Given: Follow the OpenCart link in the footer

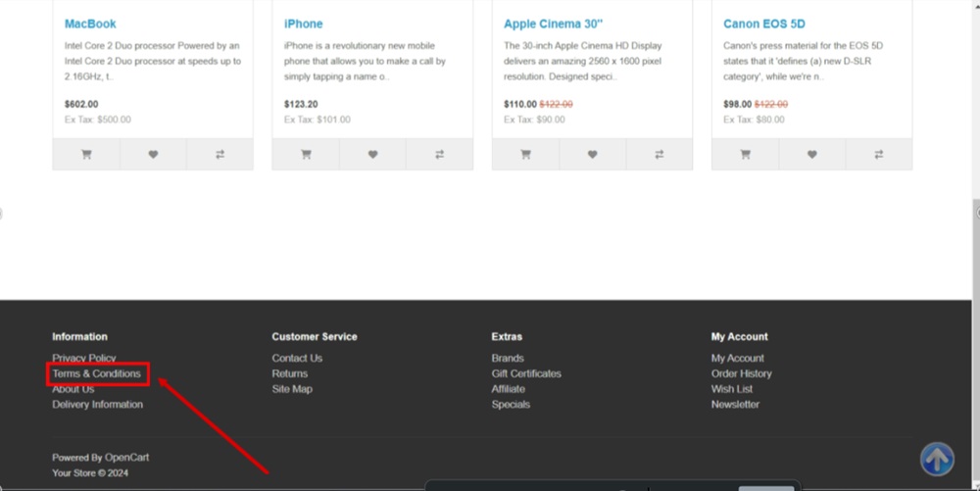Looking at the screenshot, I should click(126, 458).
